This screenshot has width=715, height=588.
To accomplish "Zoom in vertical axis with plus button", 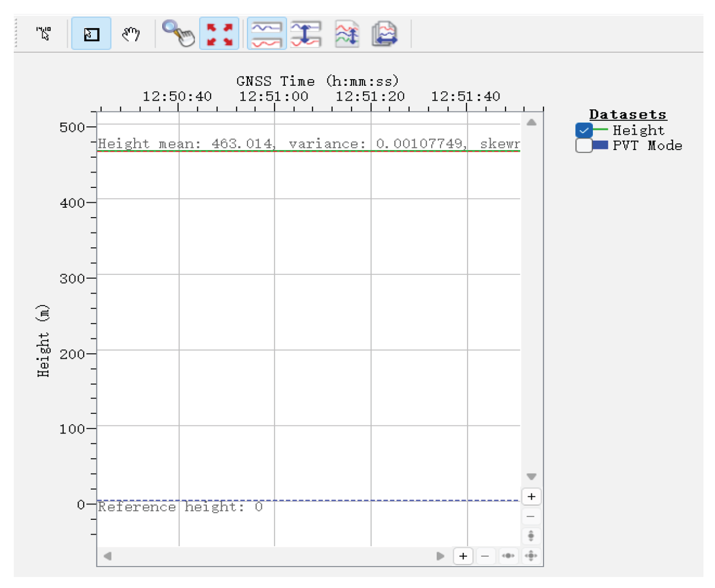I will (x=531, y=497).
